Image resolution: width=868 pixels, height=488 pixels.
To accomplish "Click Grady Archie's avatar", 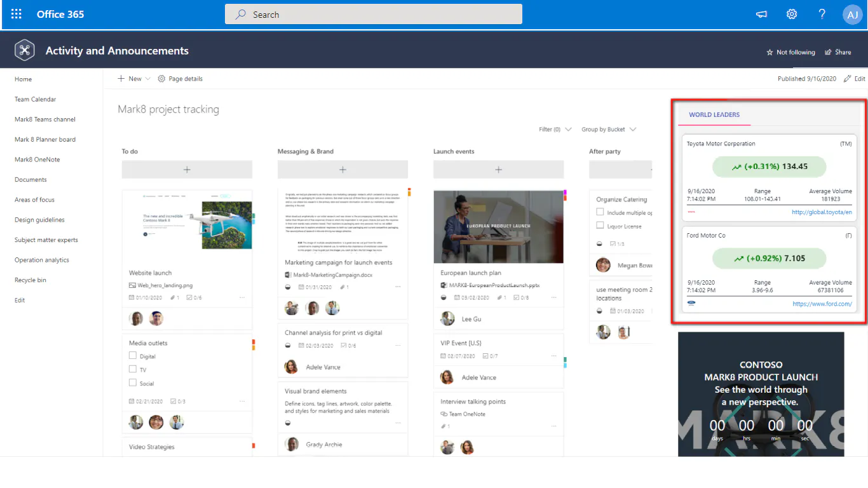I will (292, 444).
